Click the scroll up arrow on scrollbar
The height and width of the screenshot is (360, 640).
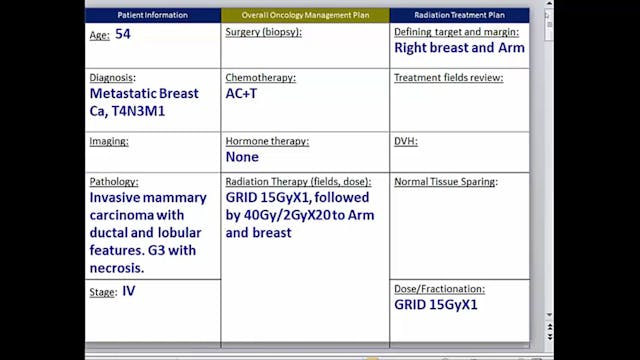point(549,3)
